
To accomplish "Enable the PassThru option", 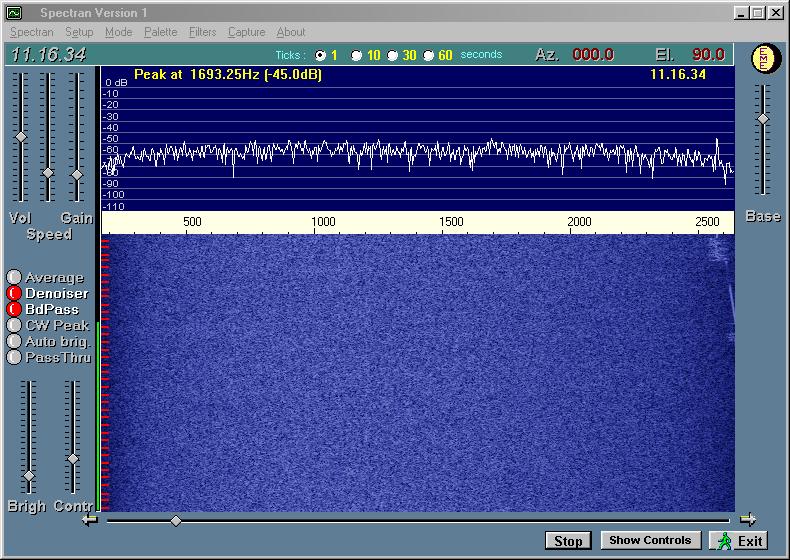I will point(14,357).
